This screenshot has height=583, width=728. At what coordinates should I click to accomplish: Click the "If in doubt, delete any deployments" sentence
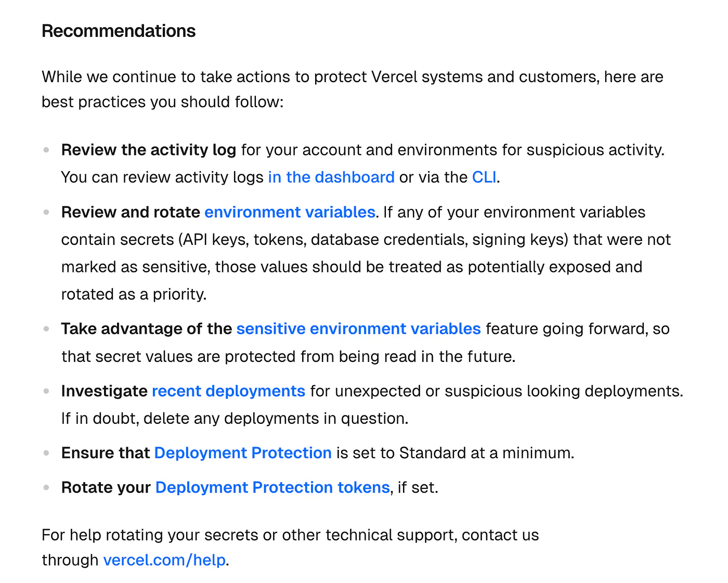[235, 419]
